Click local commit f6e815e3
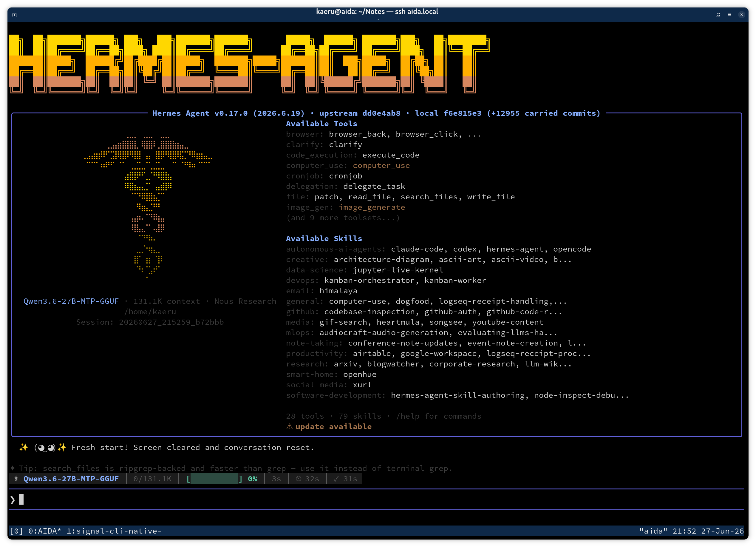Screen dimensions: 756x547 click(448, 113)
